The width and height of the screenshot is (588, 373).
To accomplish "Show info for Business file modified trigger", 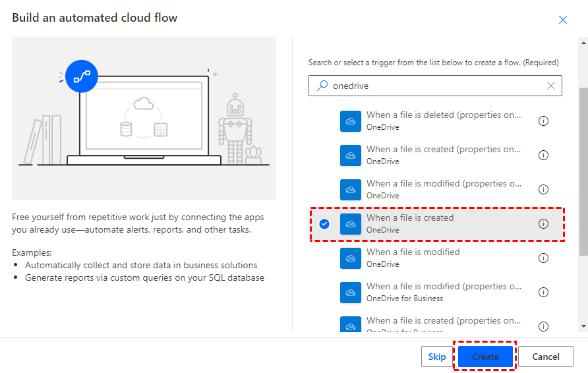I will tap(544, 293).
